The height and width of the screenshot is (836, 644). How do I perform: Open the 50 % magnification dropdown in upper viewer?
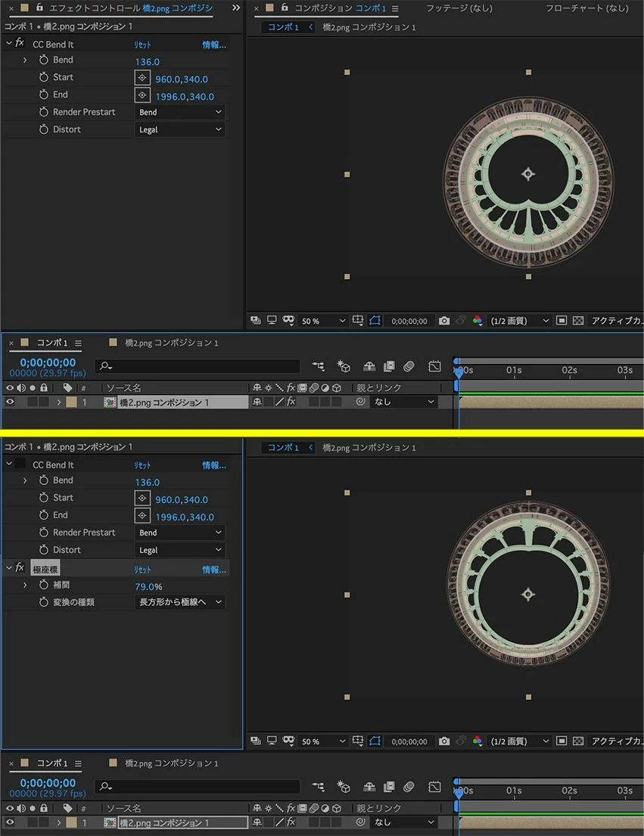(x=323, y=321)
